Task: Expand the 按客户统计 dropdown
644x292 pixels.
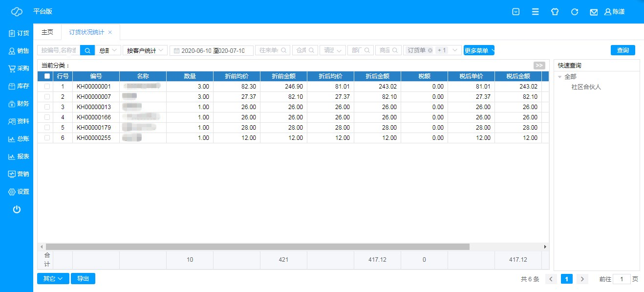Action: (145, 50)
